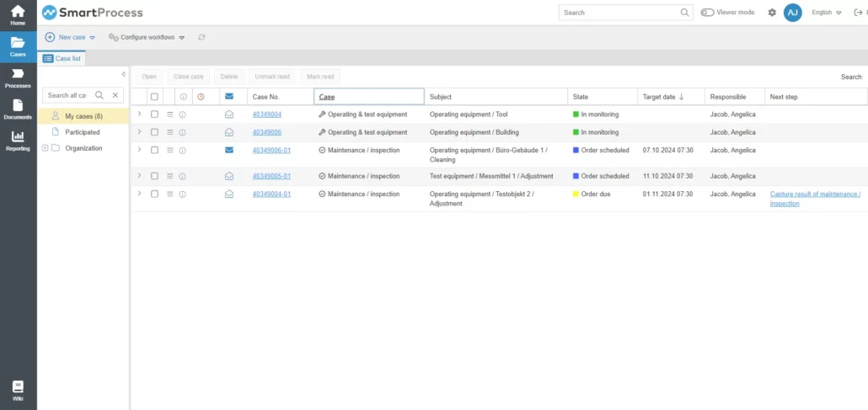Screen dimensions: 868x410
Task: Click the Mark read button
Action: pyautogui.click(x=320, y=77)
